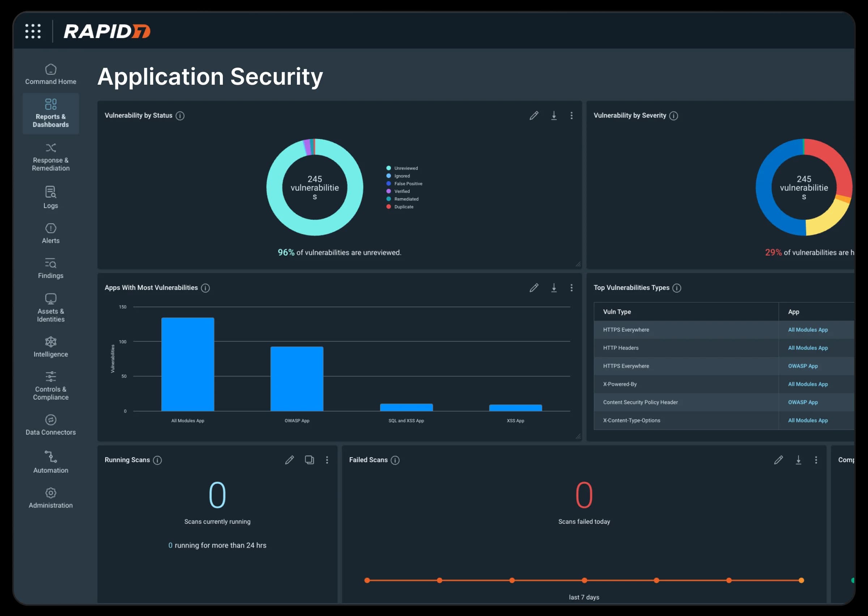868x616 pixels.
Task: Open the Alerts section
Action: [51, 233]
